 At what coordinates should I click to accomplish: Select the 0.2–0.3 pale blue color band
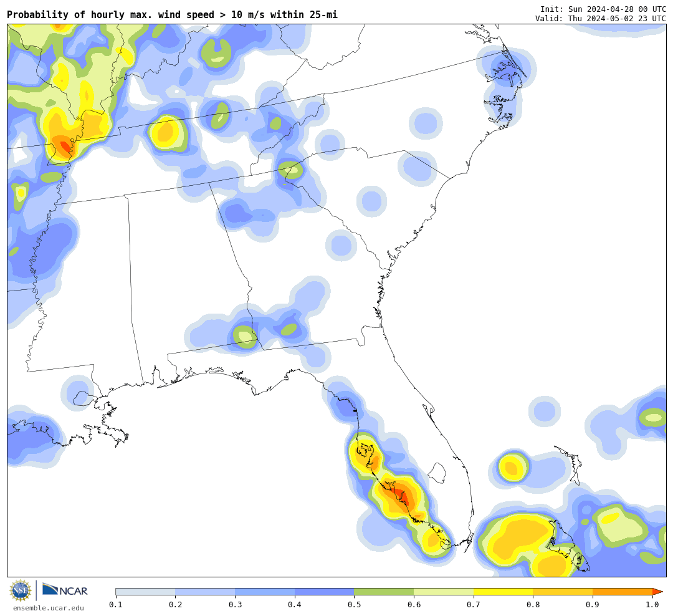point(205,592)
